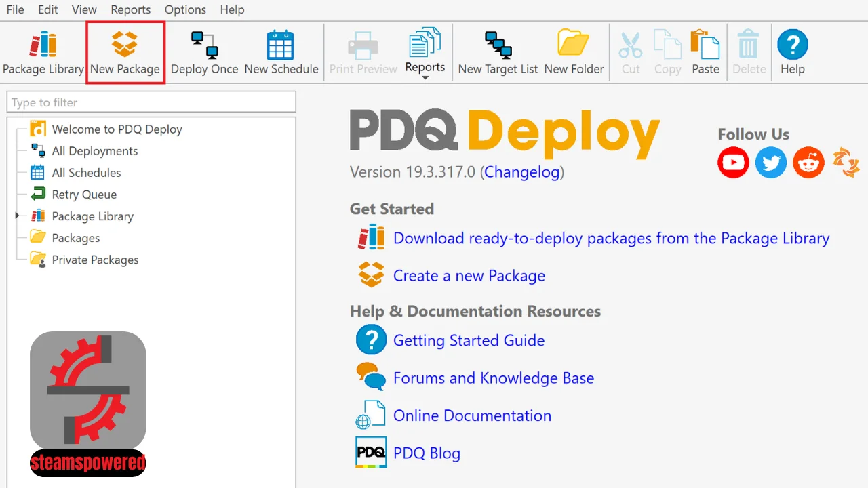This screenshot has height=488, width=868.
Task: Open the Reports menu in menu bar
Action: (x=131, y=9)
